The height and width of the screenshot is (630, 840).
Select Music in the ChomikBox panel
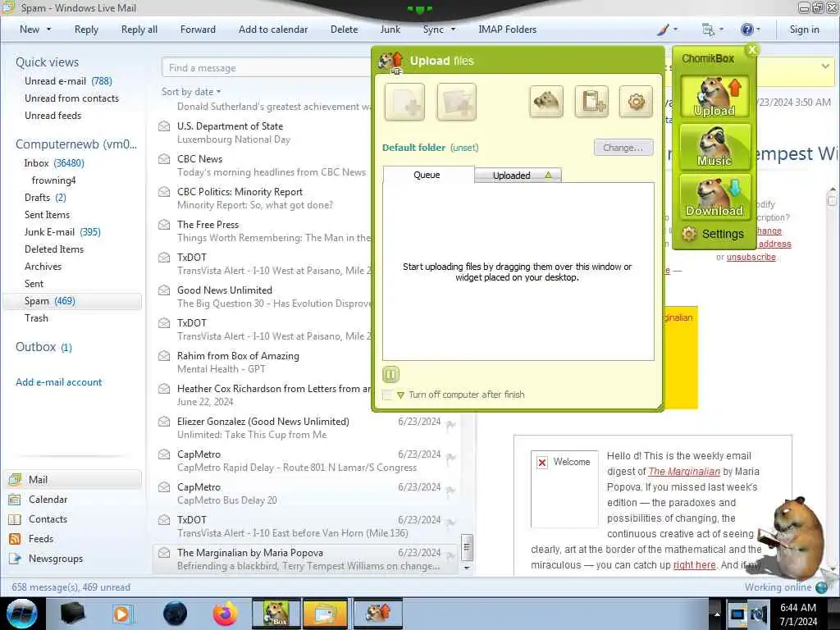714,146
